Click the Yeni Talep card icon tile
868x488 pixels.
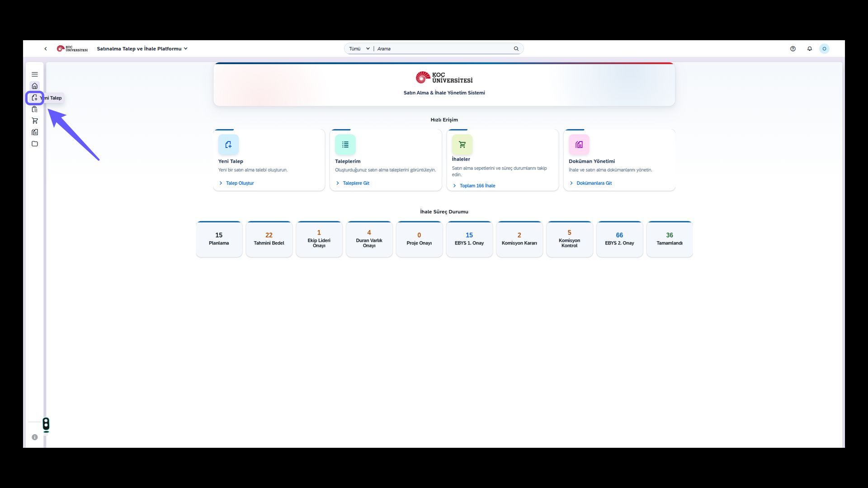click(x=228, y=145)
